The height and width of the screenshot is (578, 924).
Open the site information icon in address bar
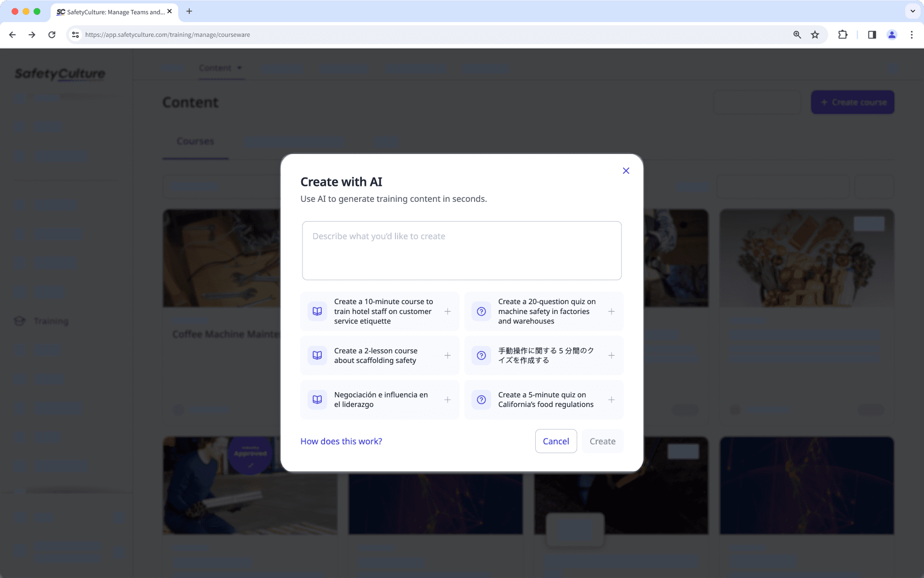click(75, 35)
